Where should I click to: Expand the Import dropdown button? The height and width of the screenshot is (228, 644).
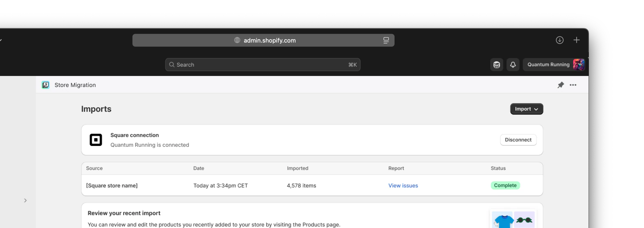pyautogui.click(x=526, y=109)
